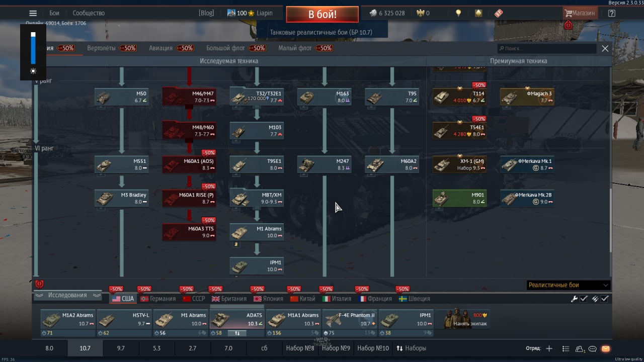The width and height of the screenshot is (644, 362).
Task: Adjust the blue brightness slider
Action: 33,48
